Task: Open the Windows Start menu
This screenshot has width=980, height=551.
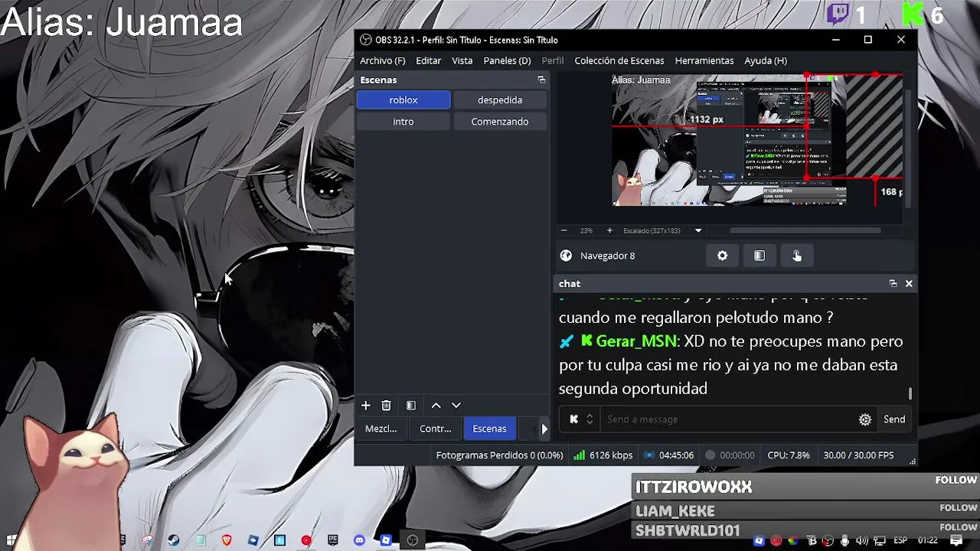Action: pyautogui.click(x=11, y=540)
